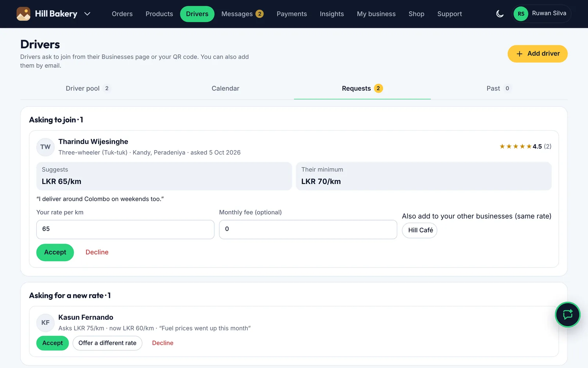Open Support

(449, 14)
